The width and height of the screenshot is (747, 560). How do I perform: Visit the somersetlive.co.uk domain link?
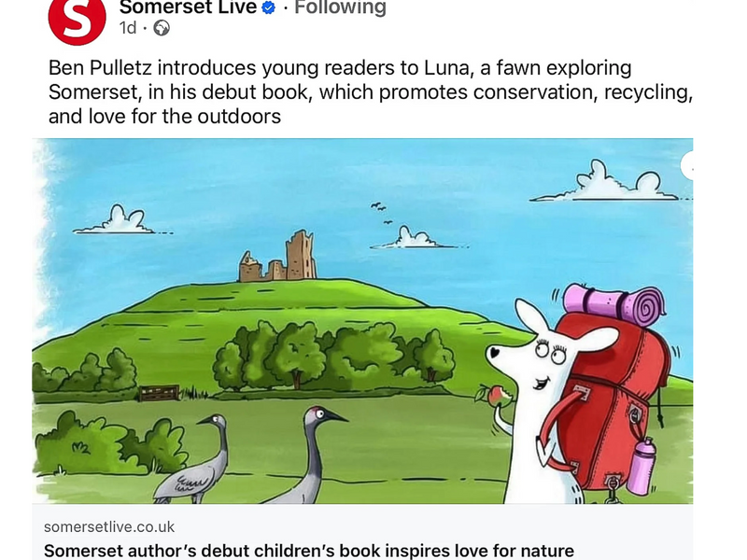109,526
